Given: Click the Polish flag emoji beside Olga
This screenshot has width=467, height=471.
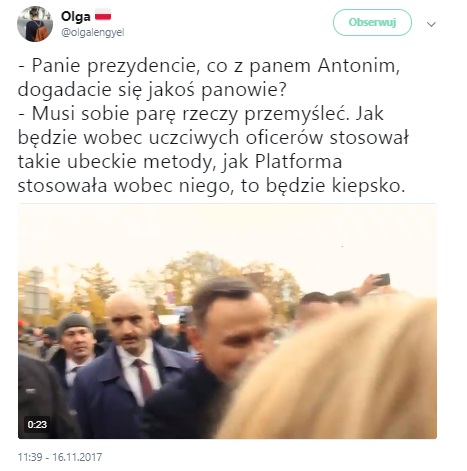Looking at the screenshot, I should tap(103, 16).
